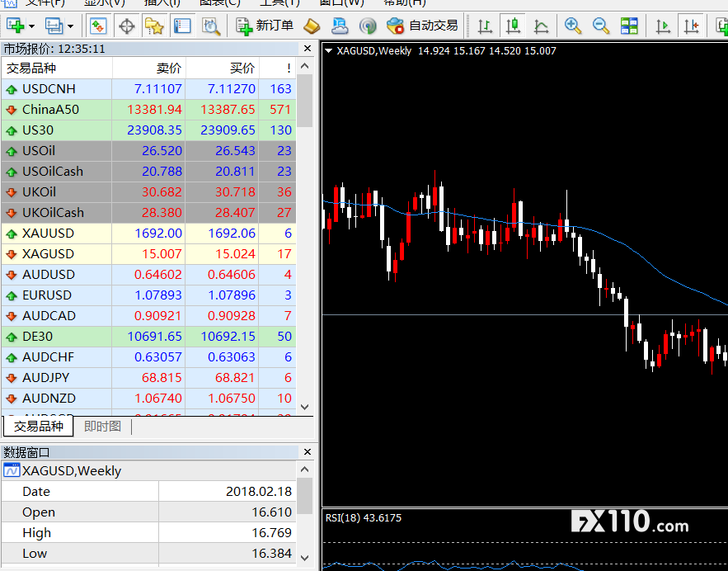
Task: Click the zoom in magnifier icon
Action: click(x=573, y=26)
